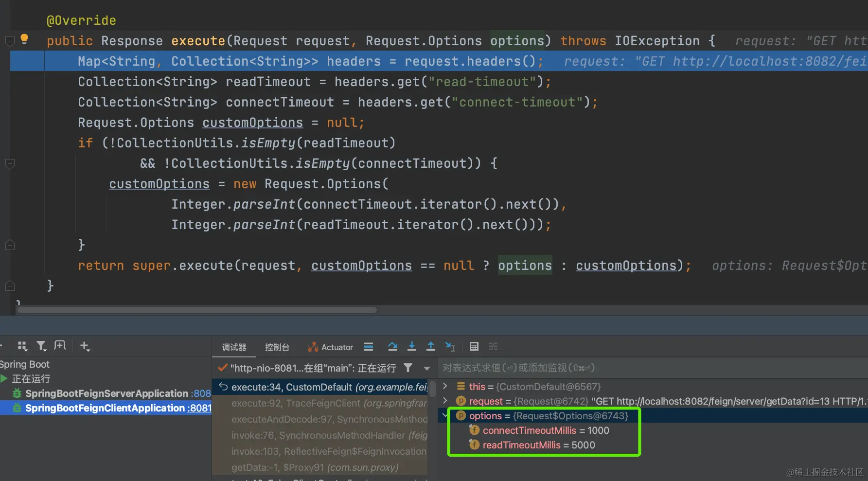The width and height of the screenshot is (868, 481).
Task: Click the add service plus icon
Action: pyautogui.click(x=85, y=346)
